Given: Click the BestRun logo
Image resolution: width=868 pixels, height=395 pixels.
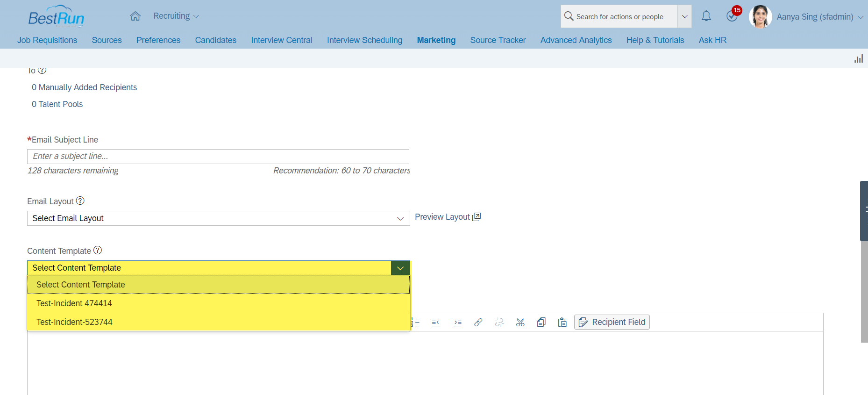Looking at the screenshot, I should [x=57, y=17].
